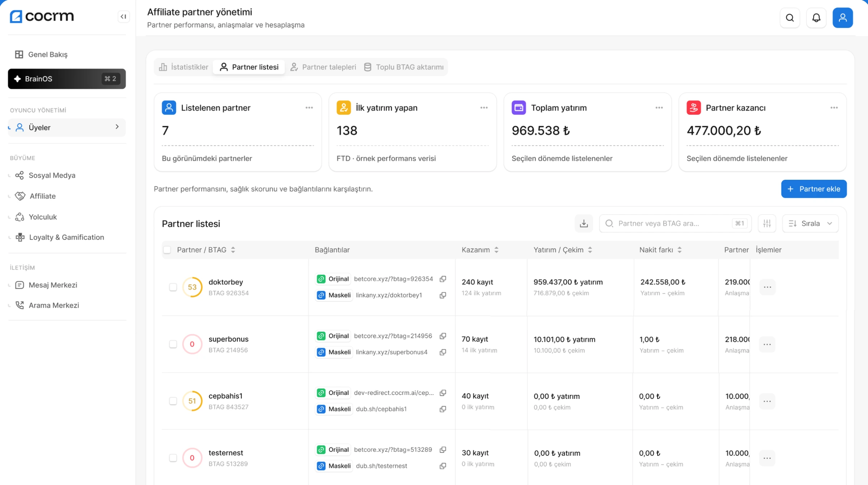Open the doktorbey health score 53 ring
This screenshot has height=485, width=868.
(192, 287)
